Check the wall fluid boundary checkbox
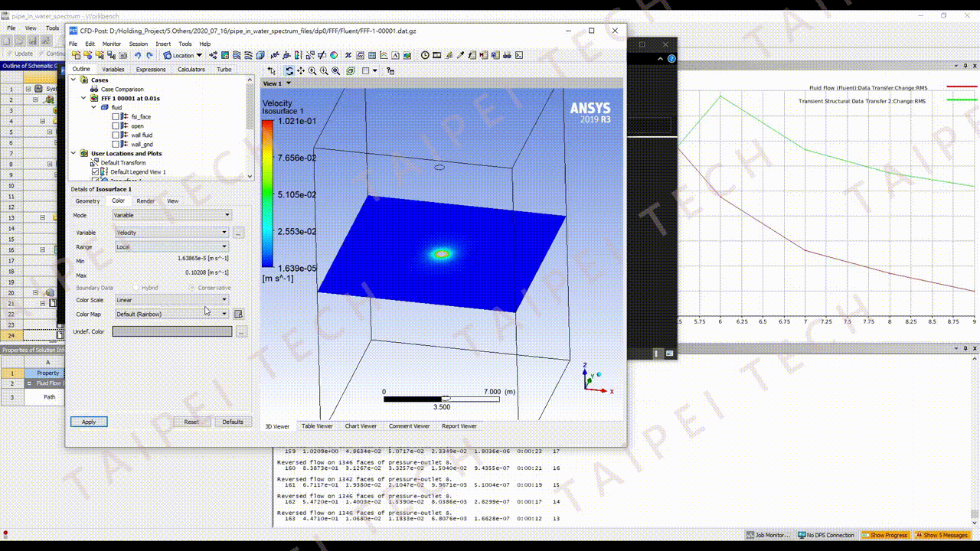The height and width of the screenshot is (551, 980). click(x=116, y=135)
